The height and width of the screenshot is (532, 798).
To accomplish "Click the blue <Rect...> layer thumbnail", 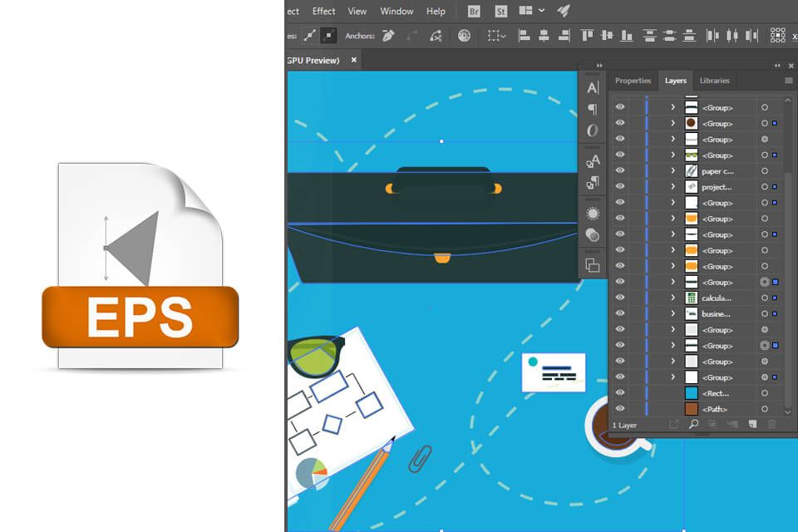I will 691,392.
